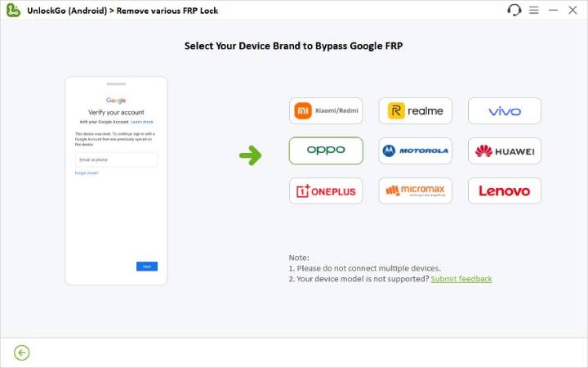588x368 pixels.
Task: Click the title text 'Remove various FRP Lock'
Action: tap(167, 11)
